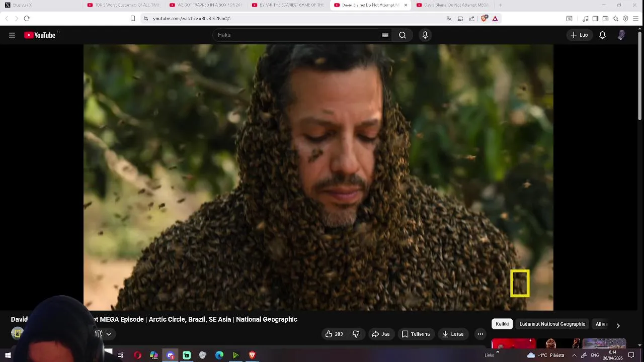
Task: Go back in browser history
Action: tap(7, 19)
